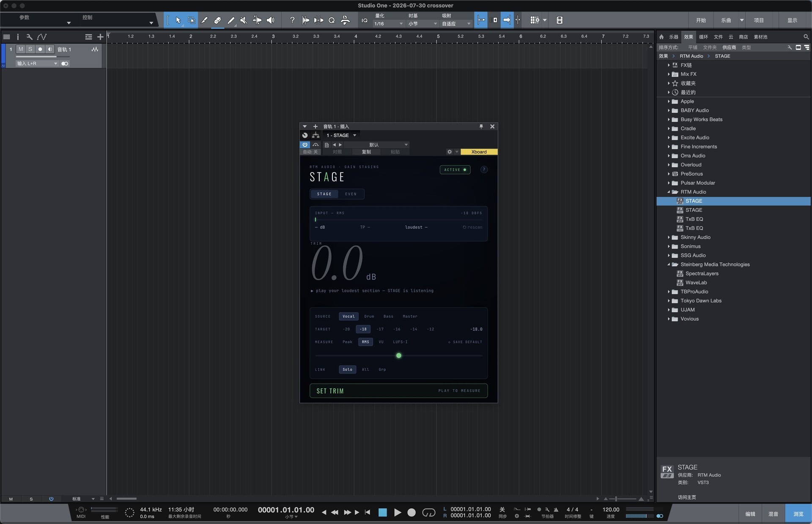Click the Record button in transport

(x=411, y=512)
